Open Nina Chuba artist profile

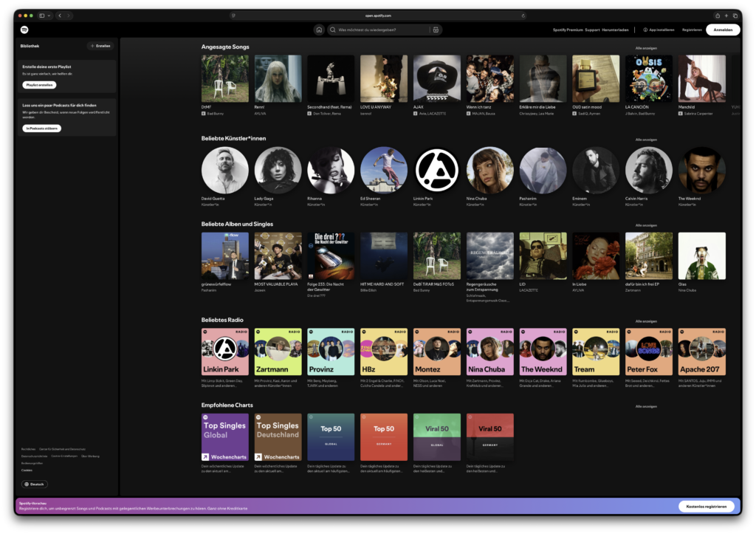490,171
